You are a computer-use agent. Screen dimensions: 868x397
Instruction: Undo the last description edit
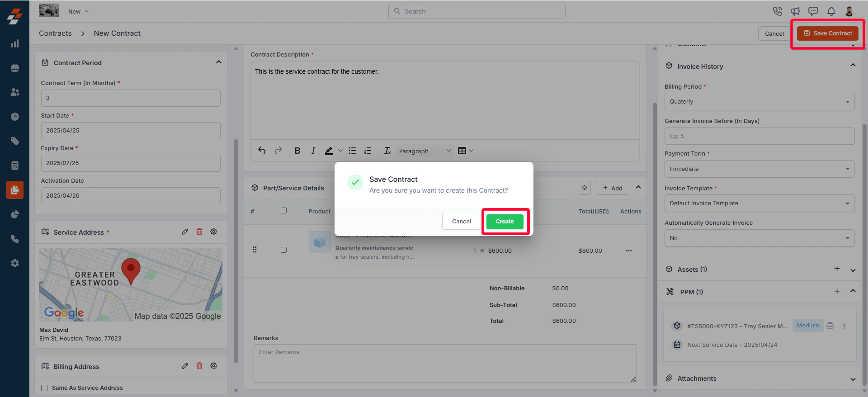tap(262, 151)
